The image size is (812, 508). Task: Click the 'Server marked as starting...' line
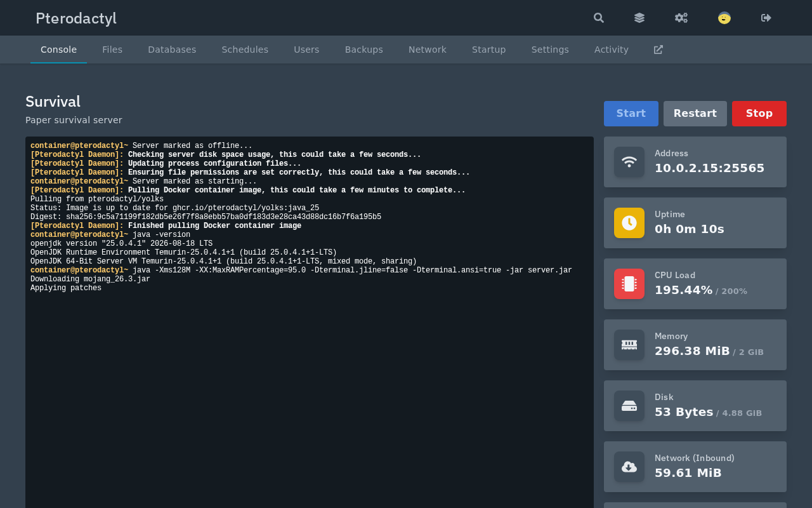143,182
